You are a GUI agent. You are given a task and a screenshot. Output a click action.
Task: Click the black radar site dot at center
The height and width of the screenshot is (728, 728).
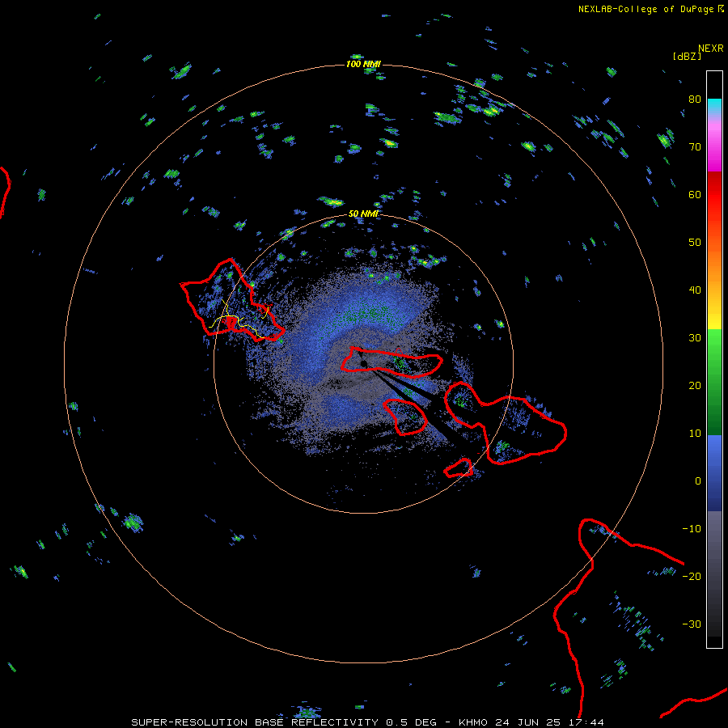pos(363,363)
